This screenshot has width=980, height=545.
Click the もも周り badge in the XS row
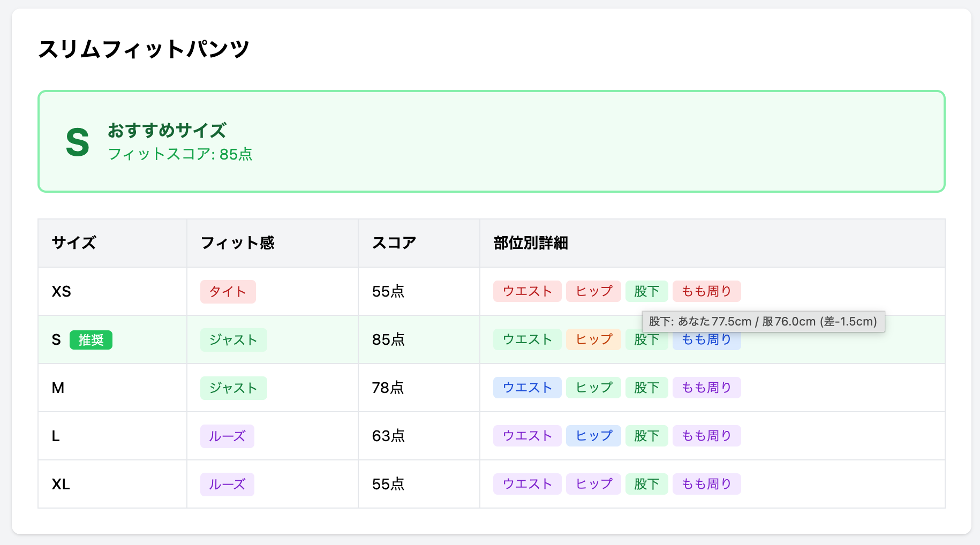coord(706,291)
